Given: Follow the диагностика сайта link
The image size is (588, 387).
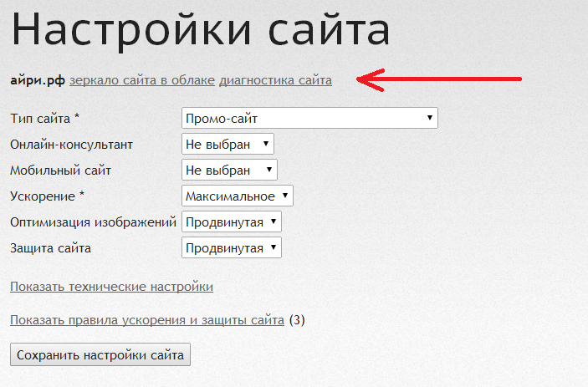Looking at the screenshot, I should [275, 80].
